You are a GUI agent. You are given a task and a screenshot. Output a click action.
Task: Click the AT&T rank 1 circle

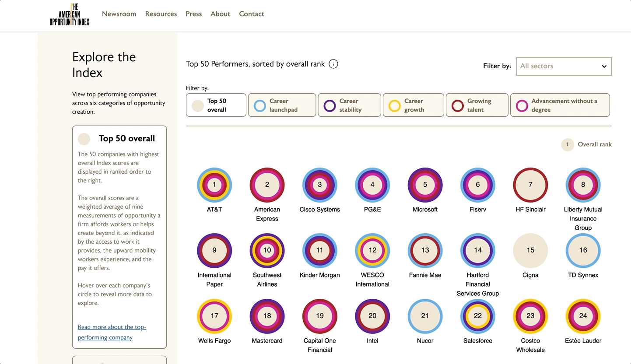214,185
